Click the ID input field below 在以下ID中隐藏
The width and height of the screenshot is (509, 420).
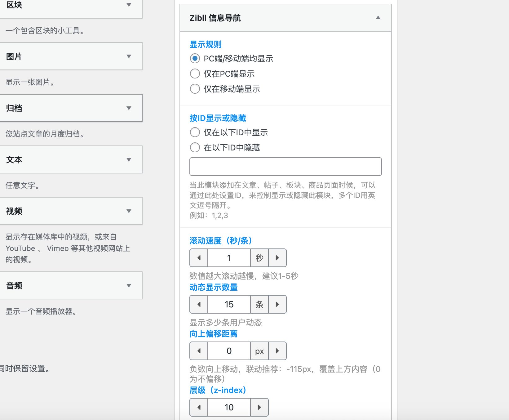(x=285, y=167)
